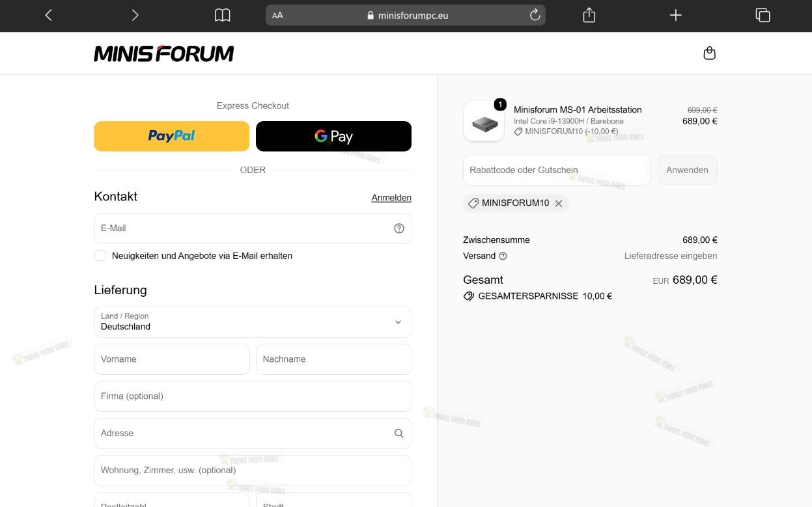Focus the E-Mail input field

[253, 228]
